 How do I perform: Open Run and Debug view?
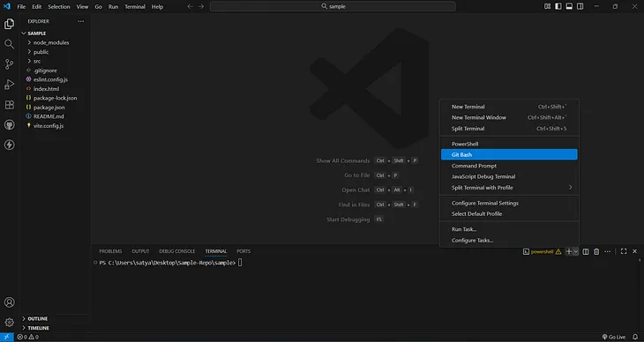(9, 84)
